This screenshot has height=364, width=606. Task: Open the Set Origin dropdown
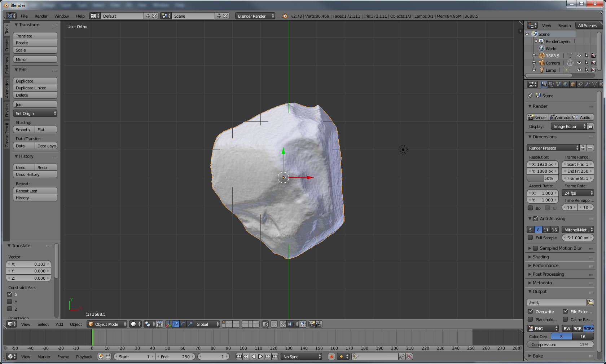pos(35,114)
